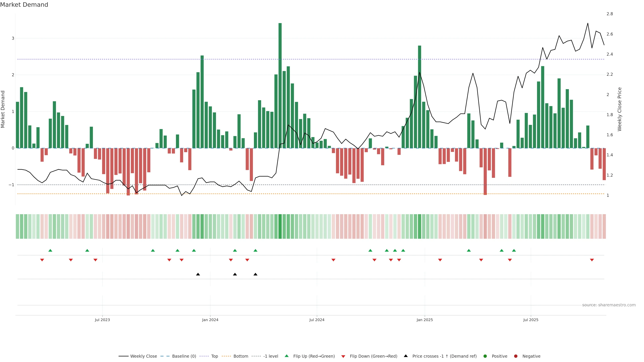Click the tallest green demand bar
The height and width of the screenshot is (362, 644).
tap(280, 85)
